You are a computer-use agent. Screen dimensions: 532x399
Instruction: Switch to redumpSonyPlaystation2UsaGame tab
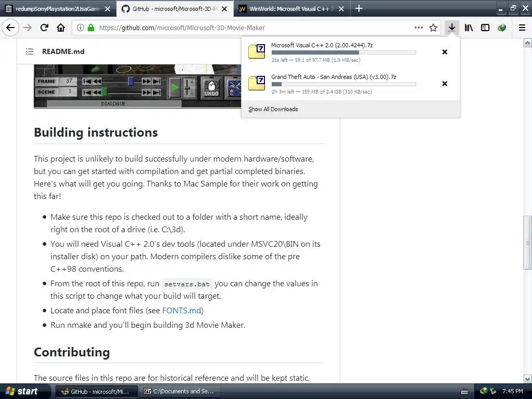58,9
